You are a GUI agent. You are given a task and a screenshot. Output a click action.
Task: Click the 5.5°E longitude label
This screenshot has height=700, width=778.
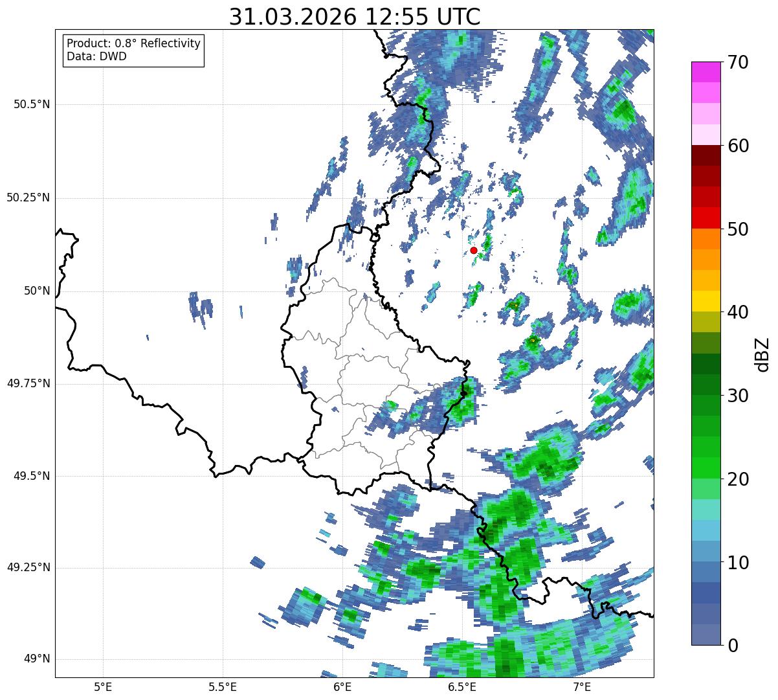point(223,686)
